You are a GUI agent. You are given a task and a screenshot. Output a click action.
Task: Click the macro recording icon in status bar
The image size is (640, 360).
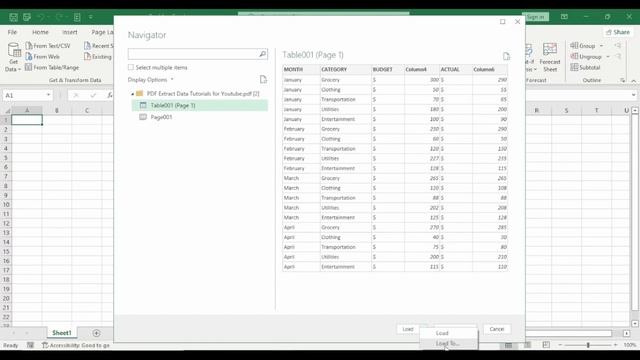point(30,345)
